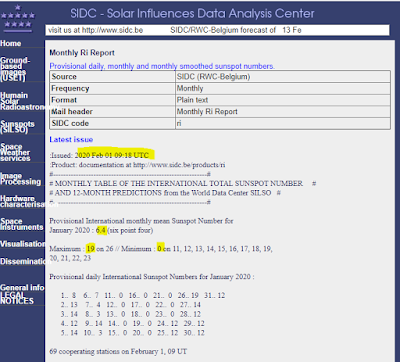Open General Info menu item
400x362 pixels.
22,287
